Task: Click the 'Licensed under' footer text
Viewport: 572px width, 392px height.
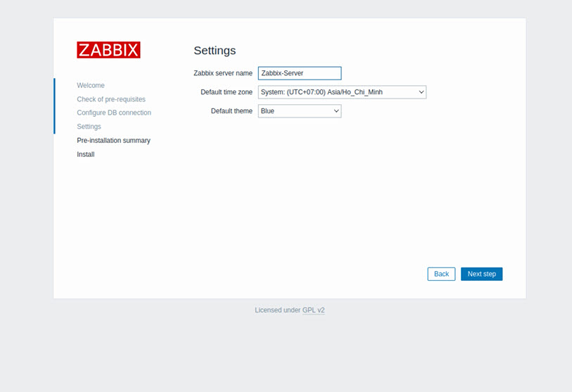Action: pos(278,310)
